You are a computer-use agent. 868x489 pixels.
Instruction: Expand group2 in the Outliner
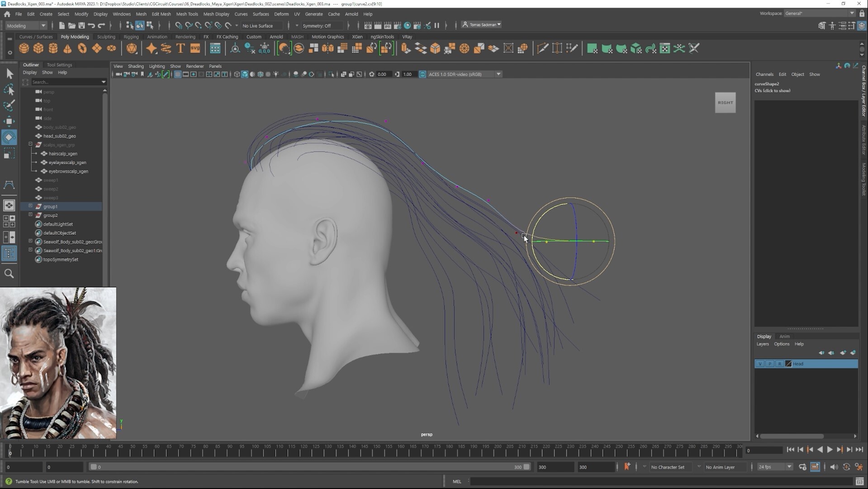pos(30,215)
